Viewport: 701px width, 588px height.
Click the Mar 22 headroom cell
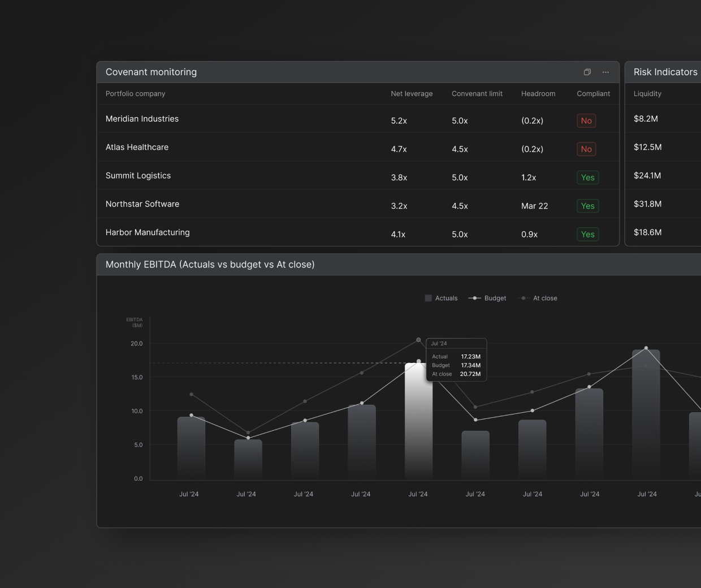(534, 206)
